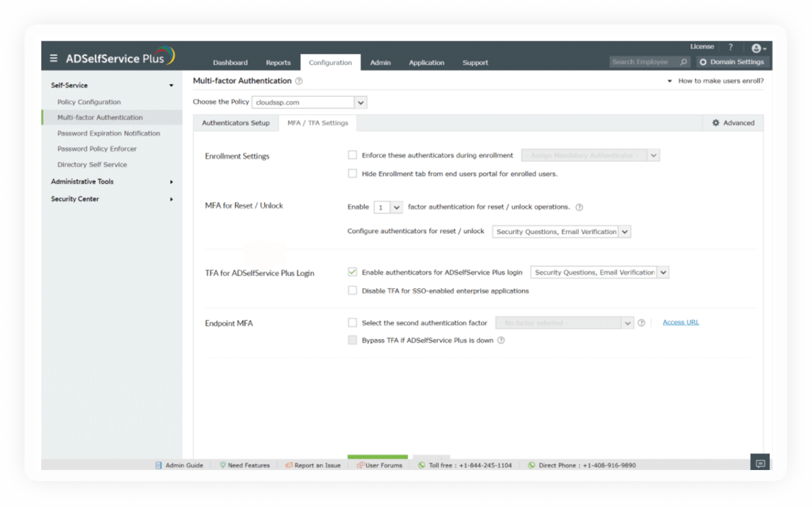812x506 pixels.
Task: Uncheck Enable authenticators for ADSelfService Plus login
Action: 352,272
